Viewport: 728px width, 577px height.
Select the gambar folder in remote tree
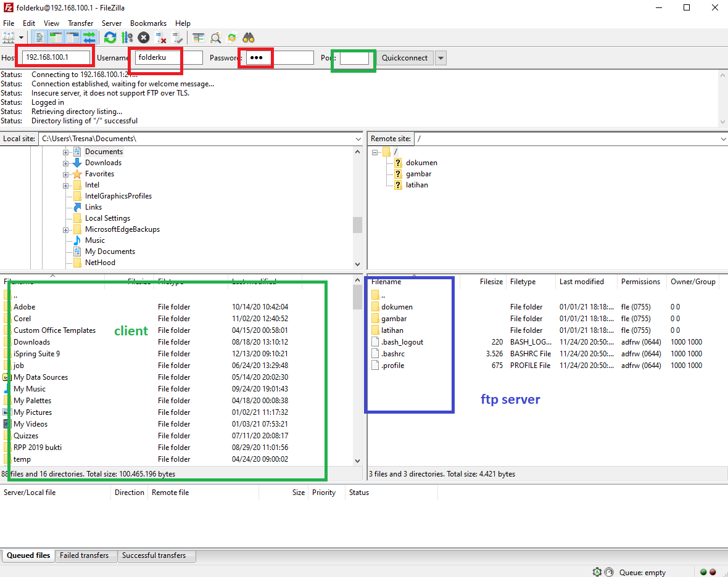click(418, 174)
